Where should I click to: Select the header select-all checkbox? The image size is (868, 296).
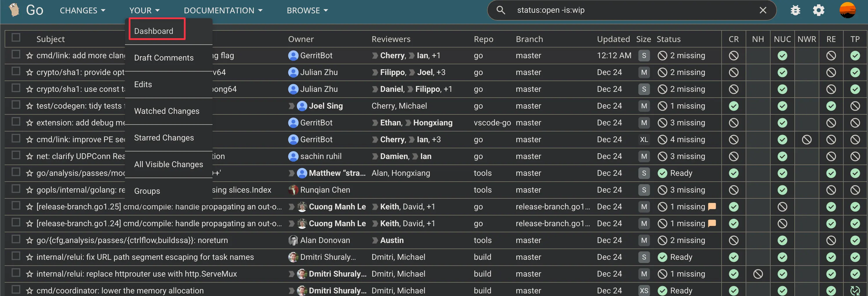click(x=16, y=38)
